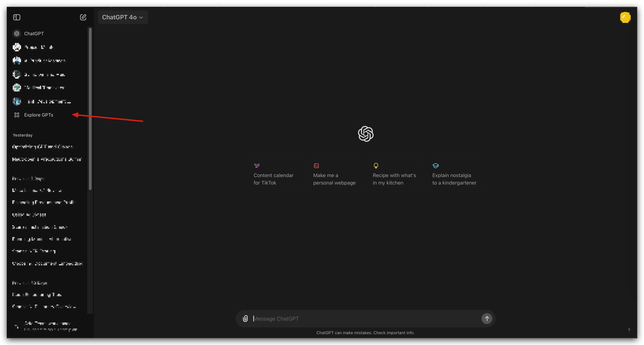This screenshot has height=345, width=644.
Task: Open the ChatGPT 4o model dropdown
Action: [x=123, y=17]
